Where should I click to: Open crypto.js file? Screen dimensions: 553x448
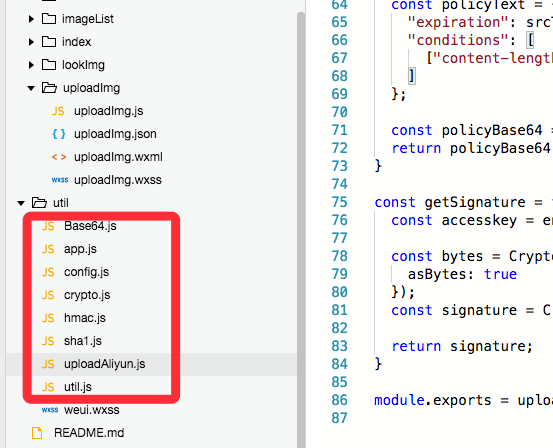click(x=87, y=295)
